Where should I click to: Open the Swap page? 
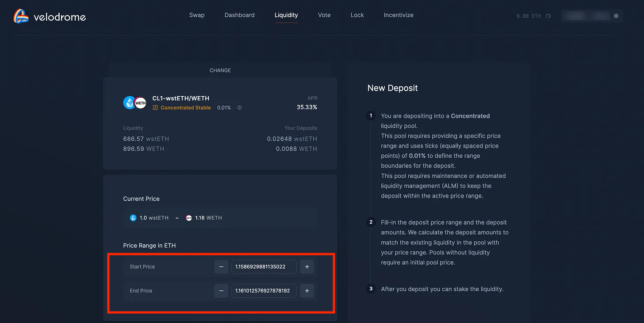[x=197, y=15]
